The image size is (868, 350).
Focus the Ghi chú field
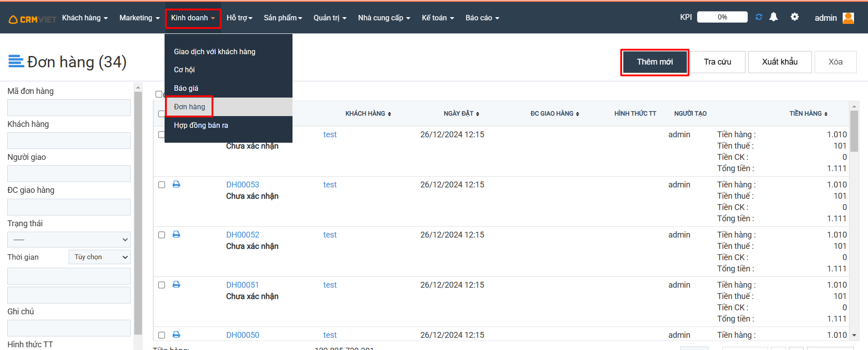69,328
